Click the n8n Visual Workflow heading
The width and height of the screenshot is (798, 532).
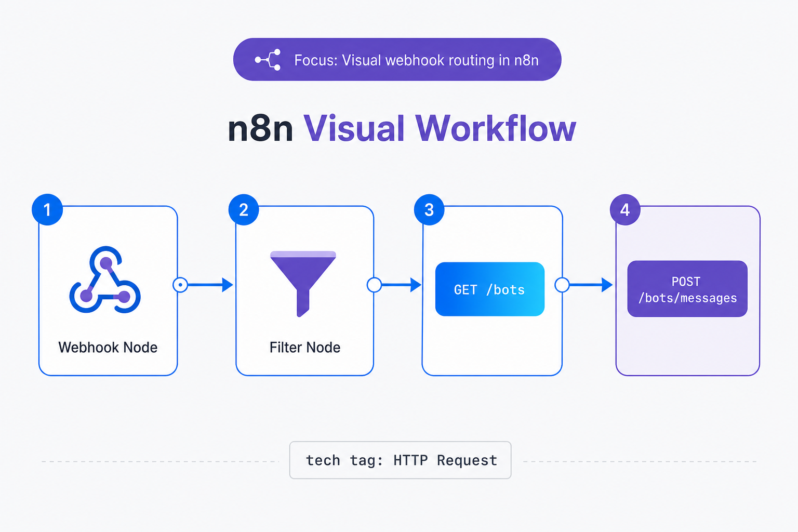pyautogui.click(x=402, y=128)
